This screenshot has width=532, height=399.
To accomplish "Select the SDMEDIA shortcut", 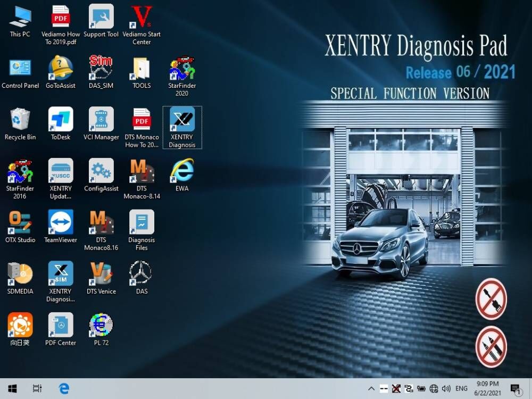I will click(x=20, y=279).
